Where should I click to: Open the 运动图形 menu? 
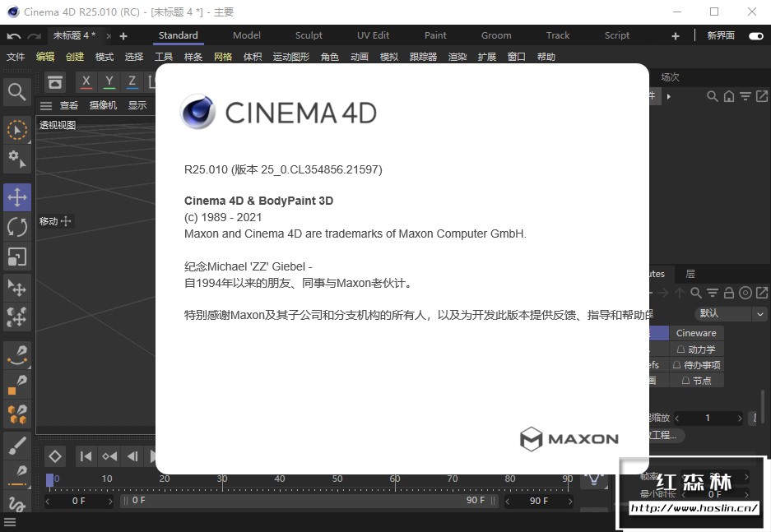[x=291, y=57]
